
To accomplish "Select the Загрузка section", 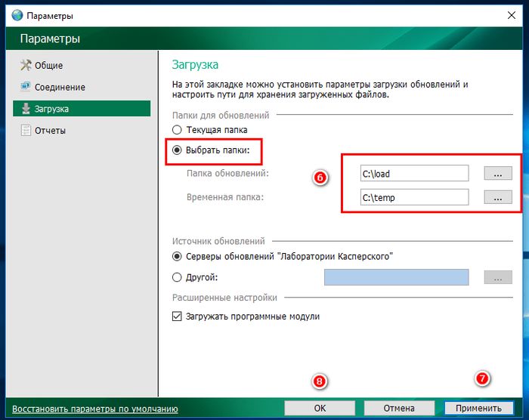I will [x=82, y=109].
